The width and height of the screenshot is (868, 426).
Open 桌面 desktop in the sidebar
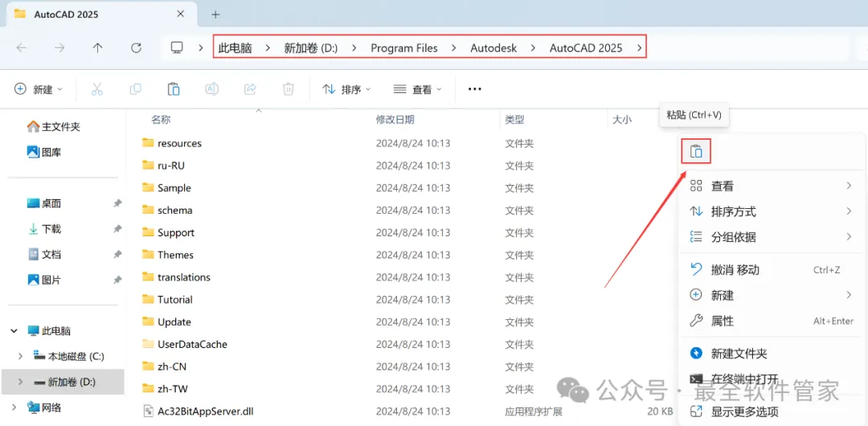(44, 203)
